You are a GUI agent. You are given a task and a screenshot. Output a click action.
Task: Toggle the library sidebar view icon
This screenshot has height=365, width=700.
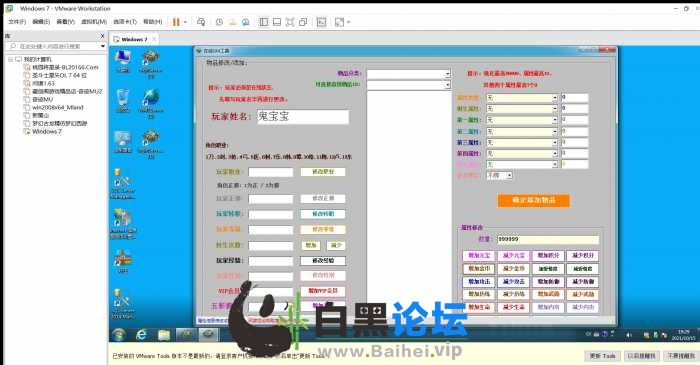pyautogui.click(x=264, y=22)
